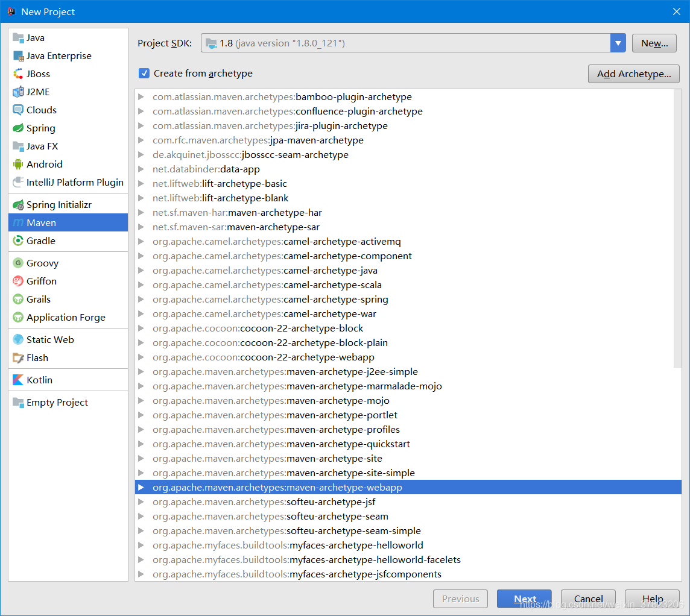Click the Static Web globe icon

click(x=18, y=339)
